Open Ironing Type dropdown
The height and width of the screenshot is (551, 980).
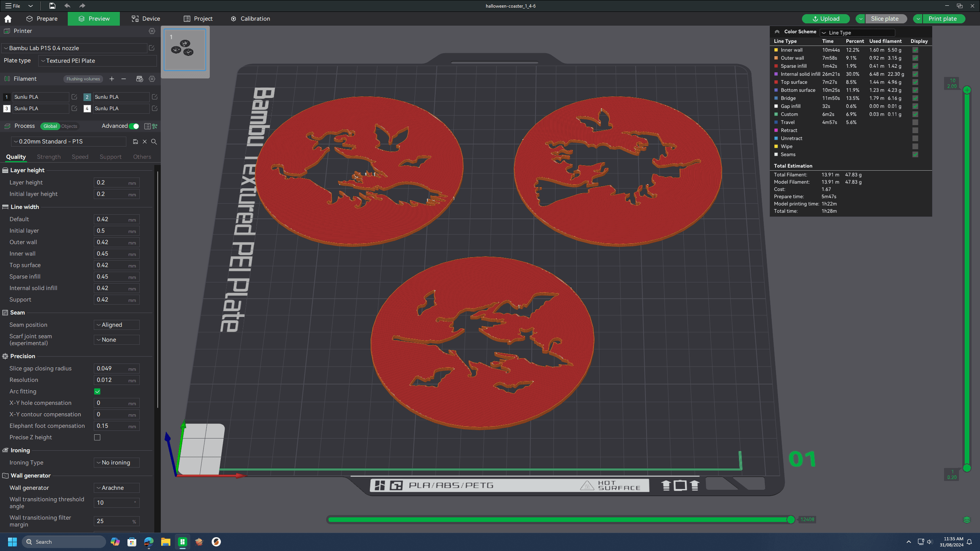pyautogui.click(x=117, y=463)
